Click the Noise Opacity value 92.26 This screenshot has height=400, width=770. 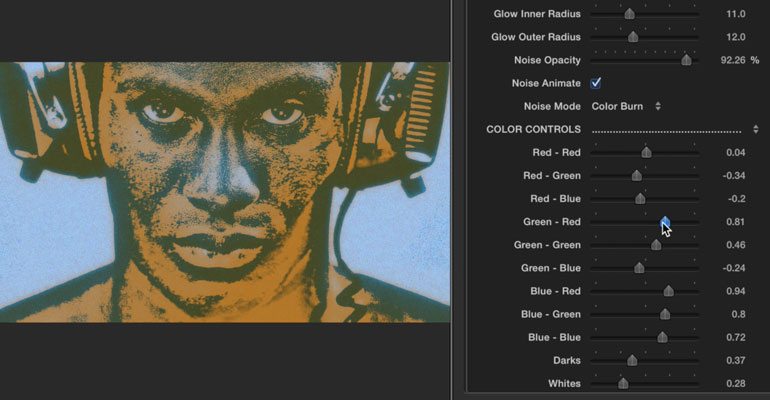point(733,60)
